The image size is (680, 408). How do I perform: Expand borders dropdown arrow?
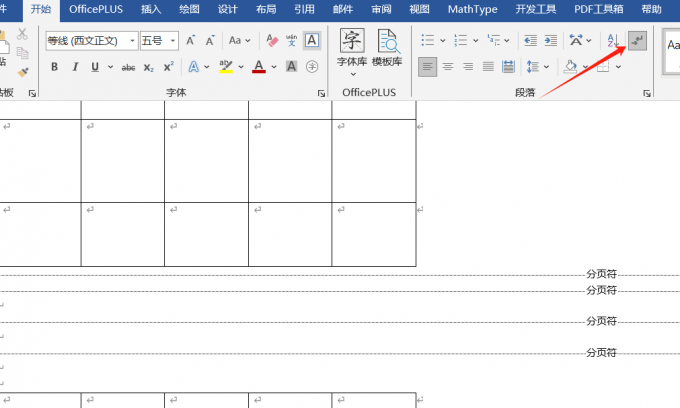click(x=618, y=67)
